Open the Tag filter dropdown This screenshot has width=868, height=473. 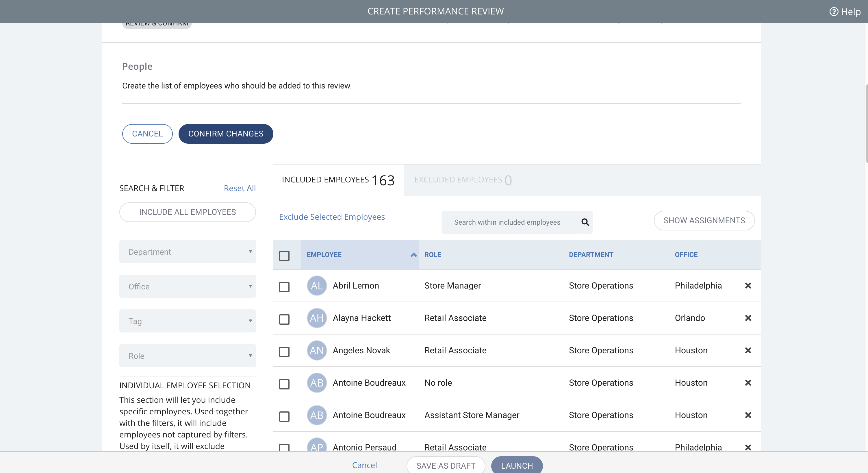click(x=187, y=321)
